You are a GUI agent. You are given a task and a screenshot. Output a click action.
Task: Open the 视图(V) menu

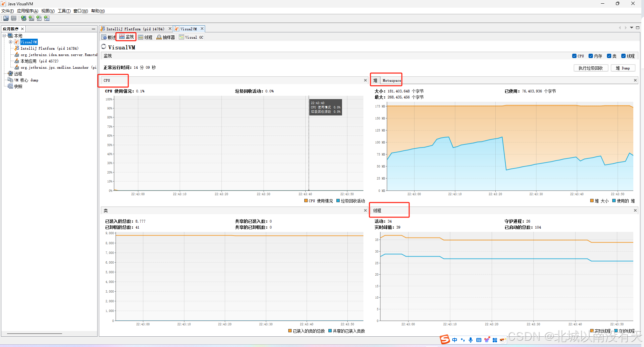(x=48, y=11)
